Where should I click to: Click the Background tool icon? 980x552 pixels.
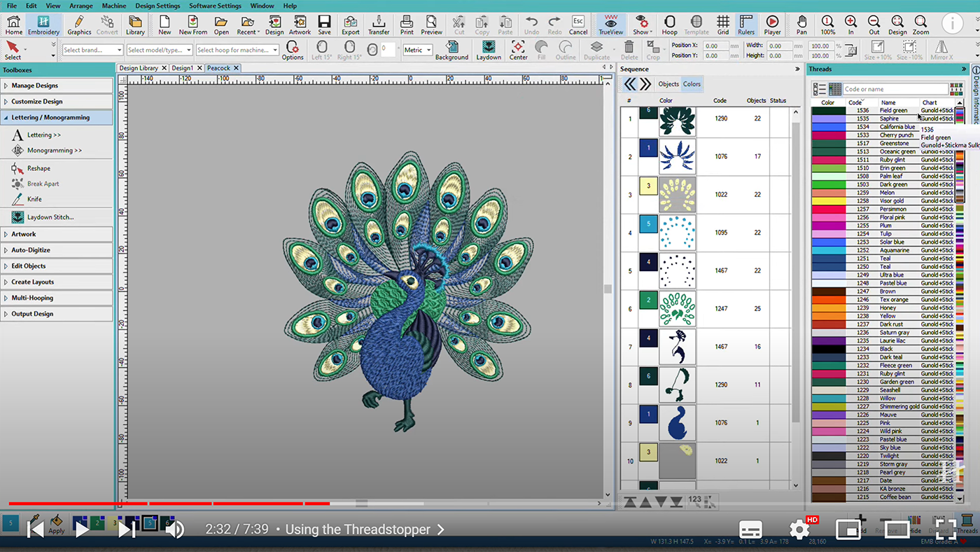click(x=451, y=50)
